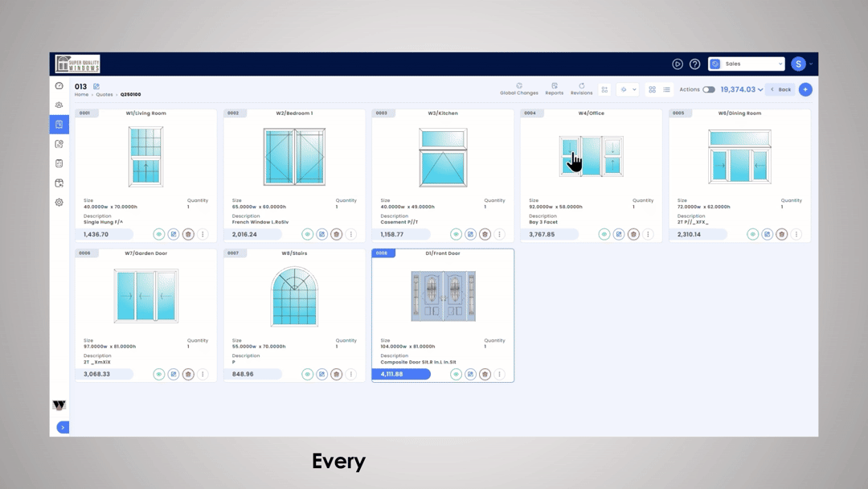Toggle eye view on W6/Dining Room card

click(752, 234)
